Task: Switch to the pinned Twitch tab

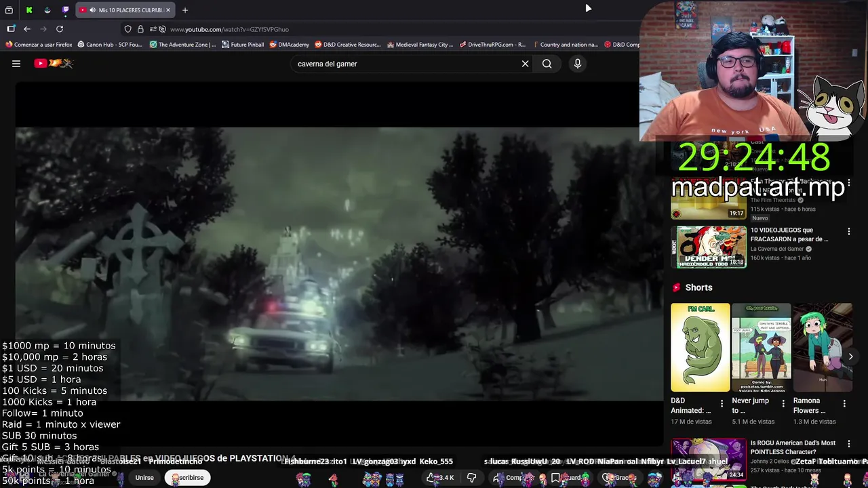Action: click(x=66, y=10)
